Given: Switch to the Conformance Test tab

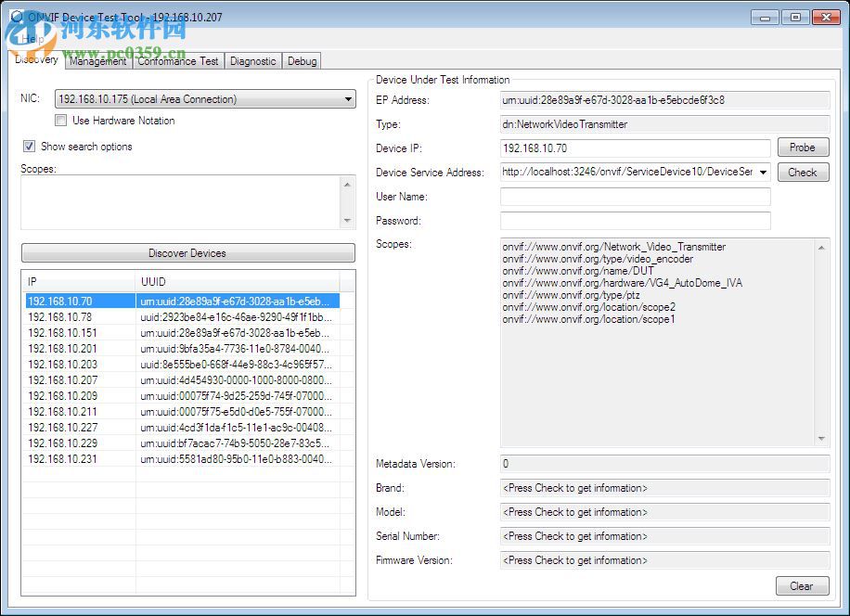Looking at the screenshot, I should (x=178, y=61).
